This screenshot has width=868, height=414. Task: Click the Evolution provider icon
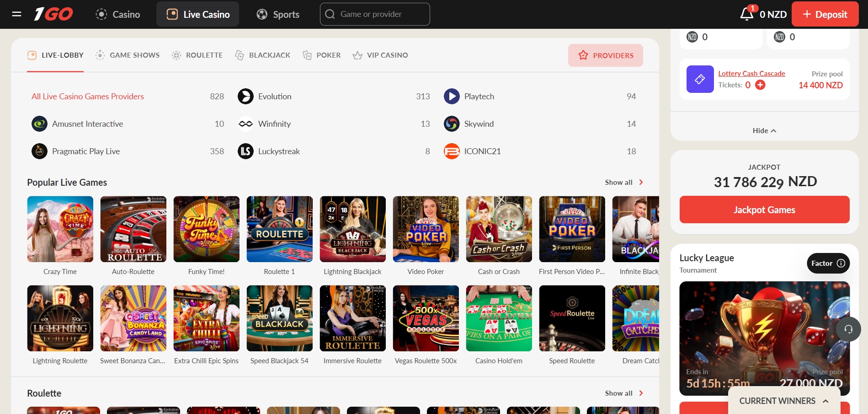click(245, 97)
